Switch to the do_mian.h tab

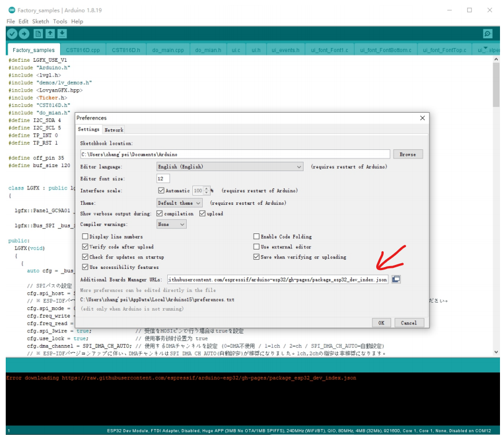pos(208,50)
